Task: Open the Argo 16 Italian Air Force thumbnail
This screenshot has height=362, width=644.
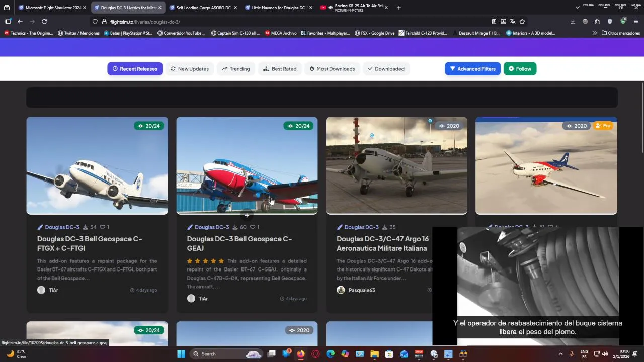Action: pyautogui.click(x=396, y=166)
